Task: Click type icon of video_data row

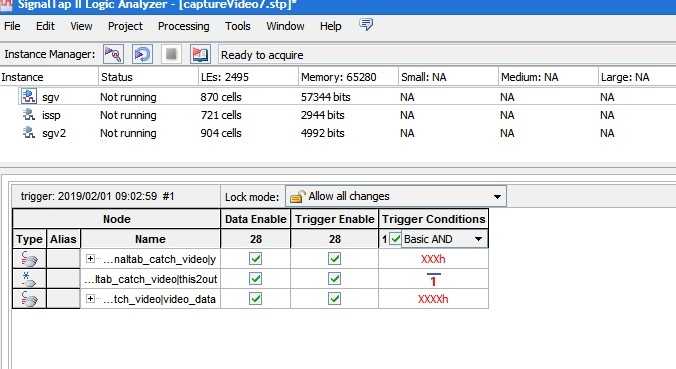Action: [29, 299]
